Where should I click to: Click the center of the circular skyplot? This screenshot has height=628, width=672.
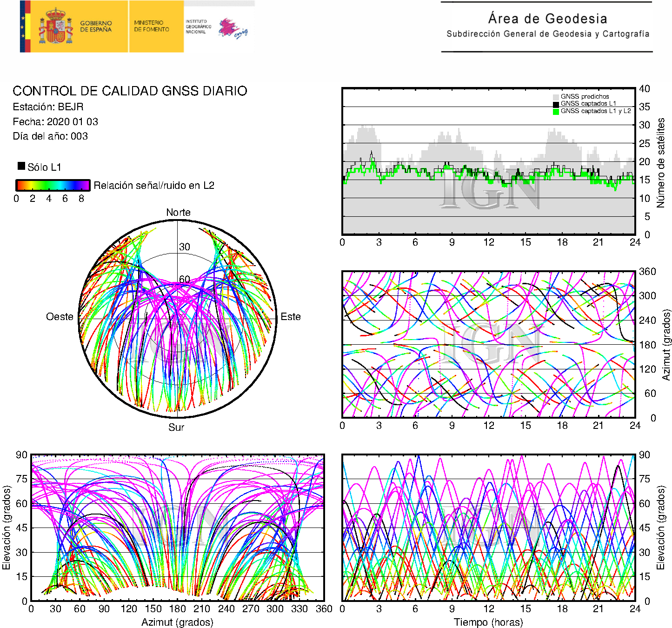(177, 319)
